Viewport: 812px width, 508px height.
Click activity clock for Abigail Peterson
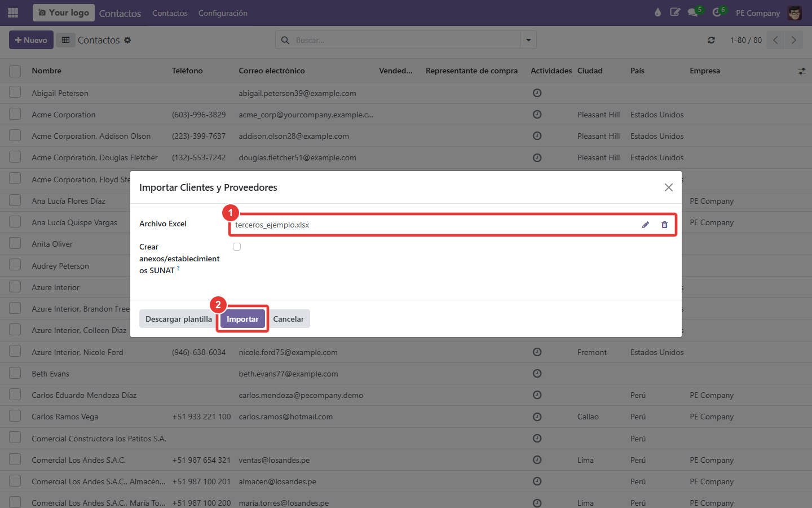537,93
